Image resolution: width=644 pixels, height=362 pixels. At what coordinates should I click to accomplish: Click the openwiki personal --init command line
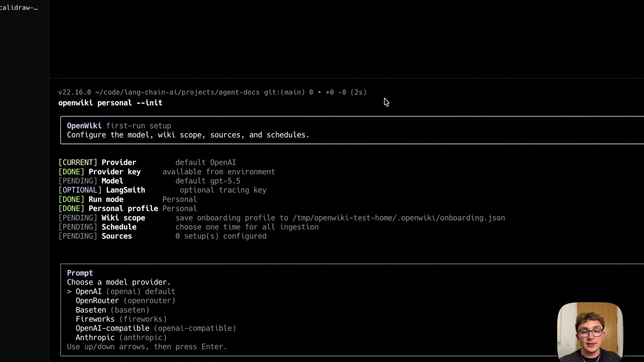coord(110,103)
